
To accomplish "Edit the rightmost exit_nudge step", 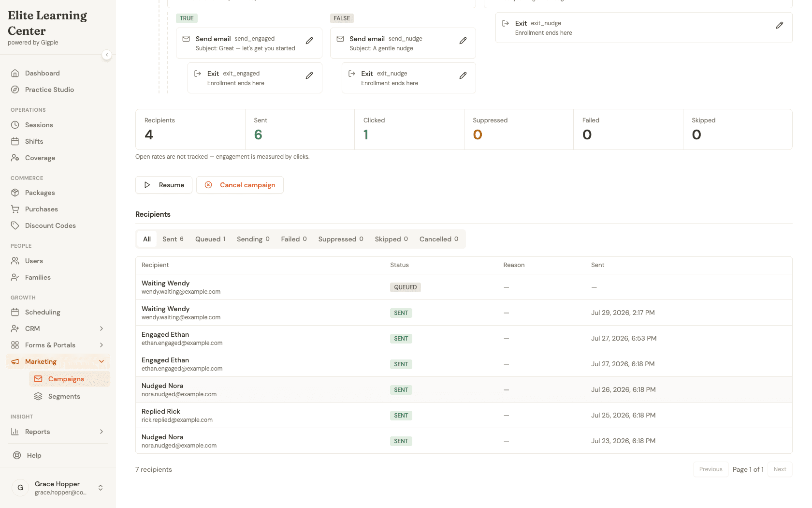I will click(x=780, y=25).
